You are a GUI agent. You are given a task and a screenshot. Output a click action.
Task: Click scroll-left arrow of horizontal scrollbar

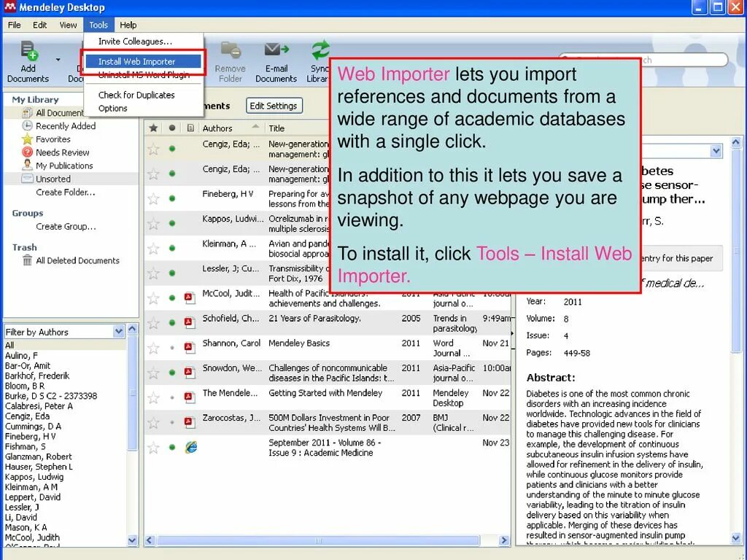click(150, 540)
